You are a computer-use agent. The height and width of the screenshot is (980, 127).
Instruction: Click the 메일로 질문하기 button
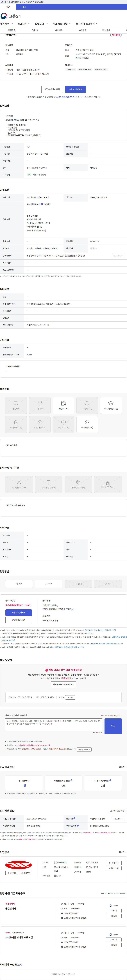(84, 750)
